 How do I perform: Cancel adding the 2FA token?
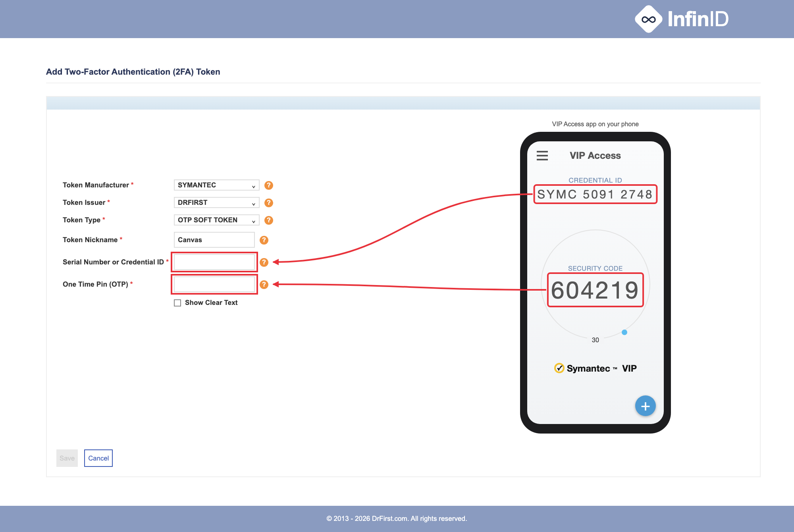pyautogui.click(x=98, y=458)
